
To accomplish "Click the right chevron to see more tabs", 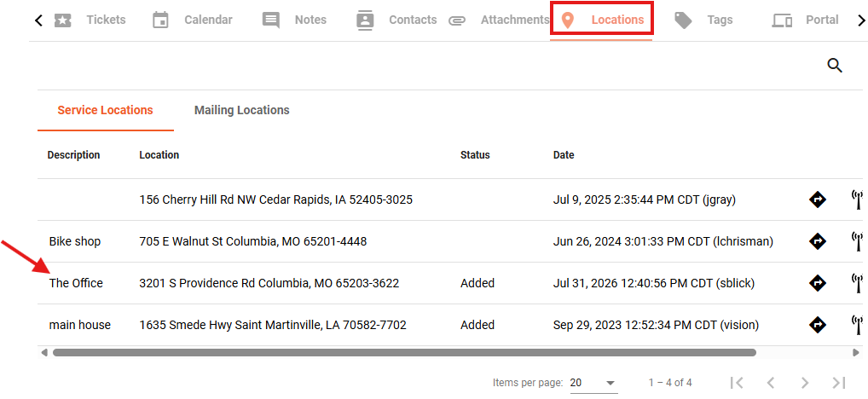I will pyautogui.click(x=861, y=20).
